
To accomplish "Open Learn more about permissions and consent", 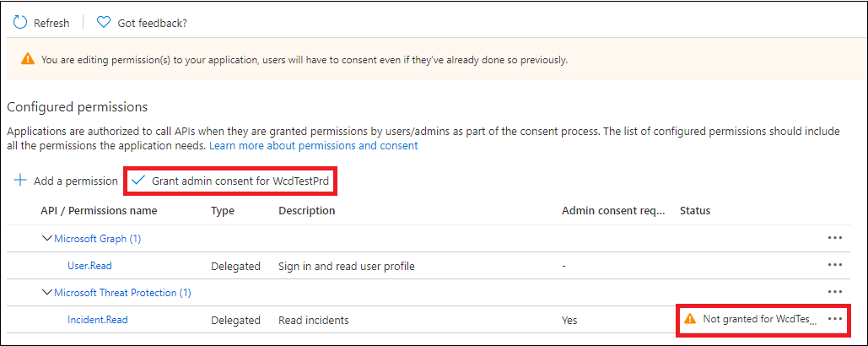I will [313, 146].
